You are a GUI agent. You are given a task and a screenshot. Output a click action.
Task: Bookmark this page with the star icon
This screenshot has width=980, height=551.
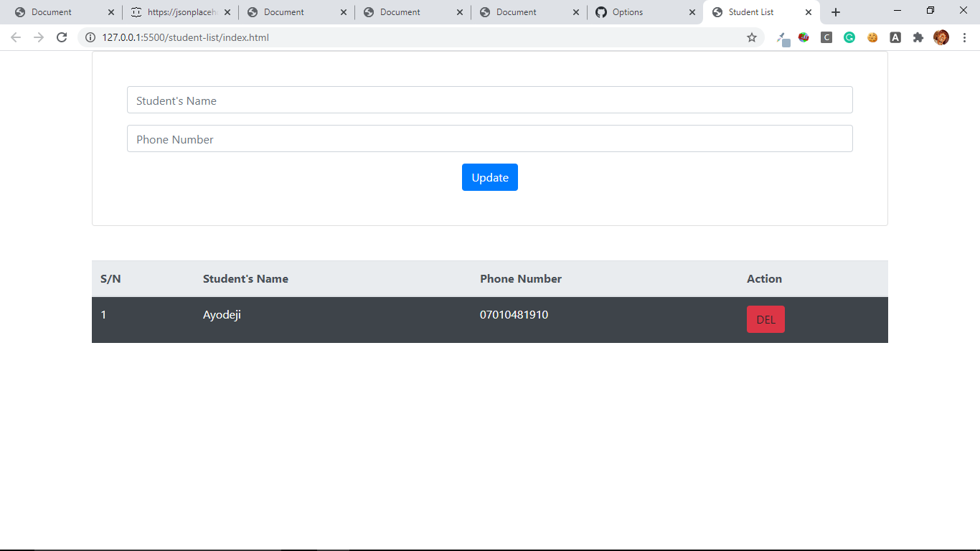[752, 37]
